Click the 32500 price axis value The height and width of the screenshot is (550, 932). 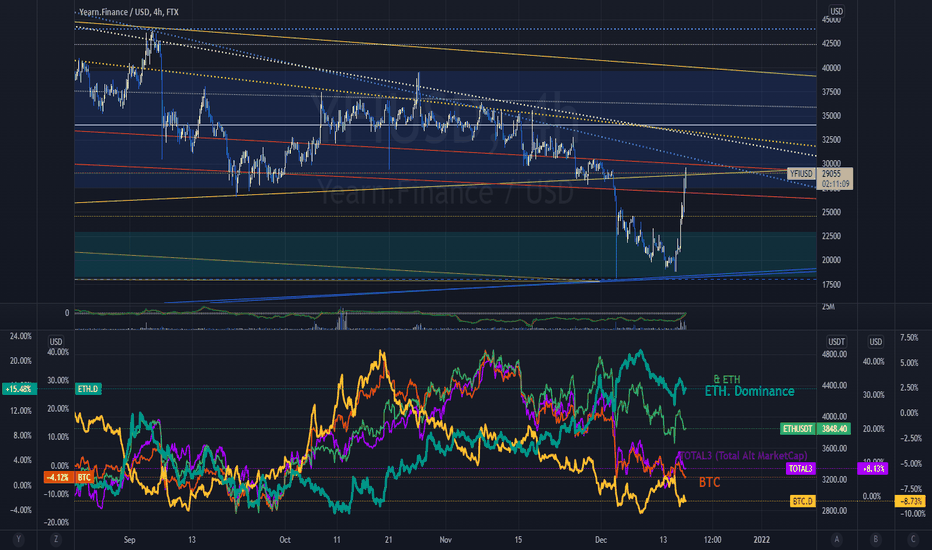(831, 140)
